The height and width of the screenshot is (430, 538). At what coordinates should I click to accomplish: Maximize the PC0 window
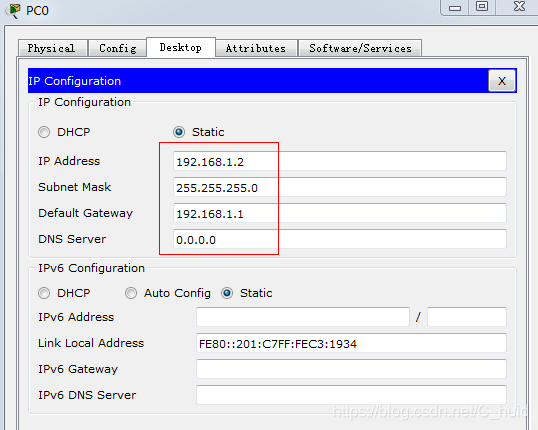[x=482, y=7]
